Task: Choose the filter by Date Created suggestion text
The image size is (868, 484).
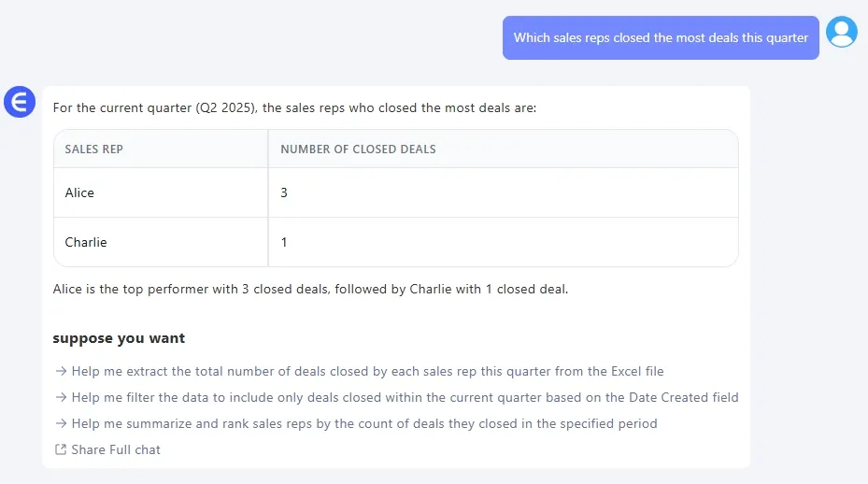Action: 405,397
